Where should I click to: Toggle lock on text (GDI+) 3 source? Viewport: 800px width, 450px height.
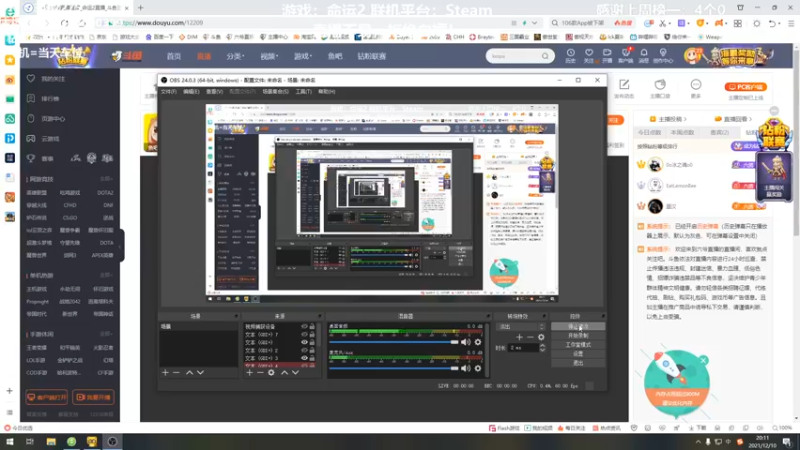click(x=312, y=358)
